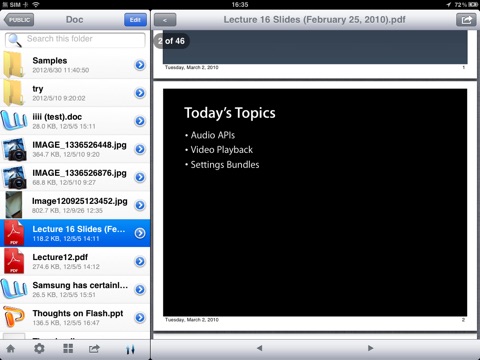Image resolution: width=480 pixels, height=360 pixels.
Task: Open Samsung has certainl... Word icon
Action: [14, 289]
